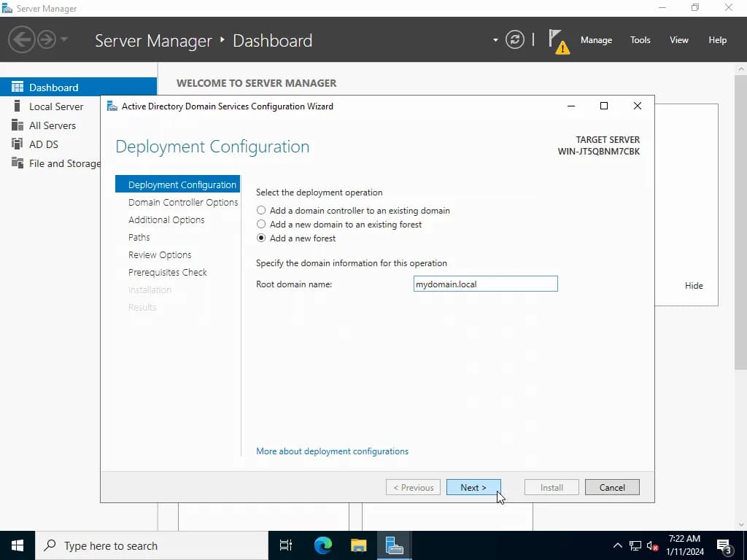Click the Previous button in the wizard
The width and height of the screenshot is (747, 560).
pos(413,487)
